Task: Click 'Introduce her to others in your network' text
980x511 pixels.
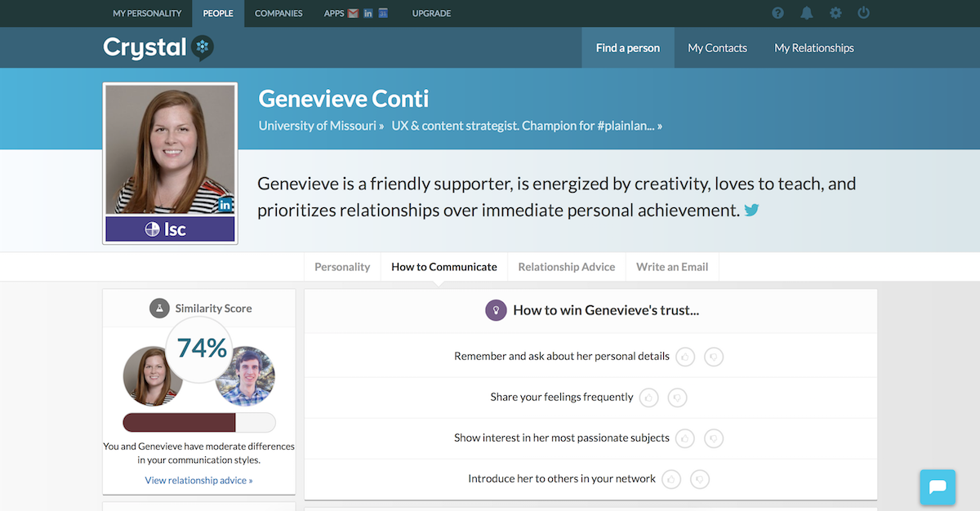Action: [562, 479]
